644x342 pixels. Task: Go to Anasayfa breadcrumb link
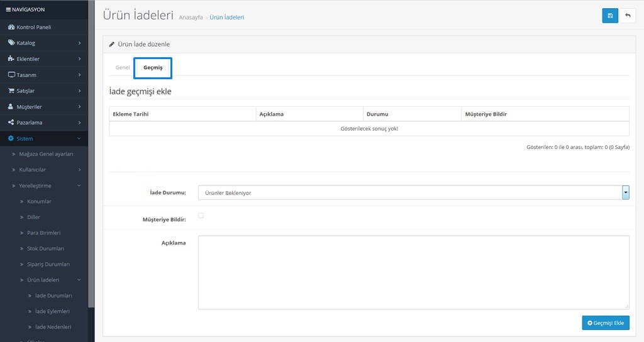(191, 18)
